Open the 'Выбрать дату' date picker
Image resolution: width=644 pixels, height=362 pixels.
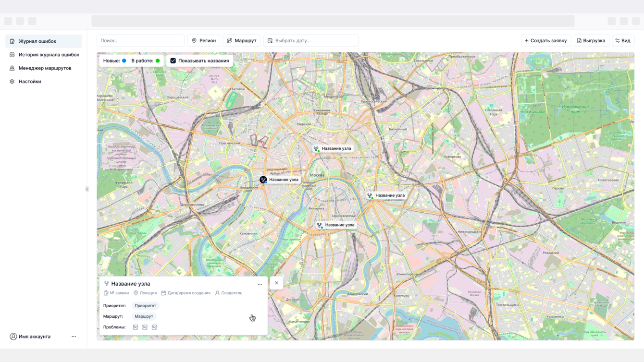(311, 41)
